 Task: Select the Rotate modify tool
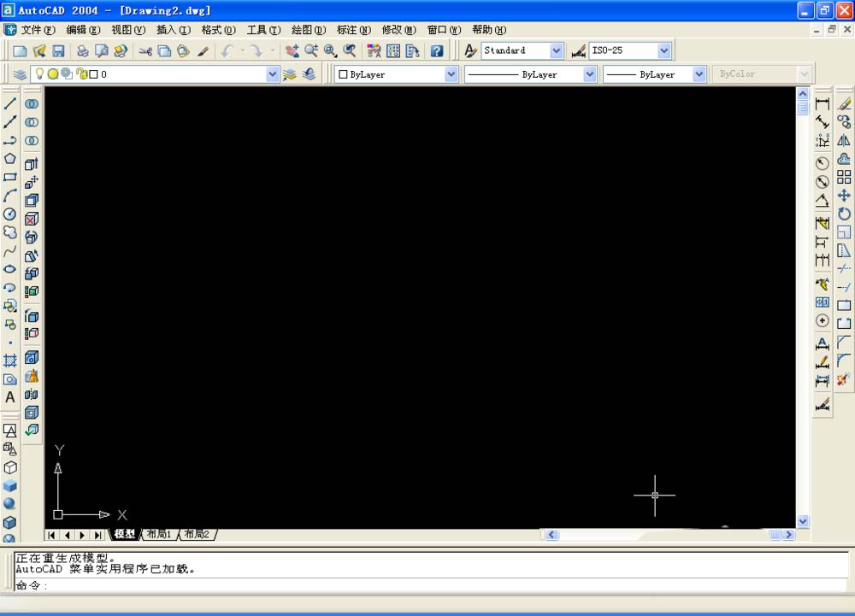[x=844, y=214]
